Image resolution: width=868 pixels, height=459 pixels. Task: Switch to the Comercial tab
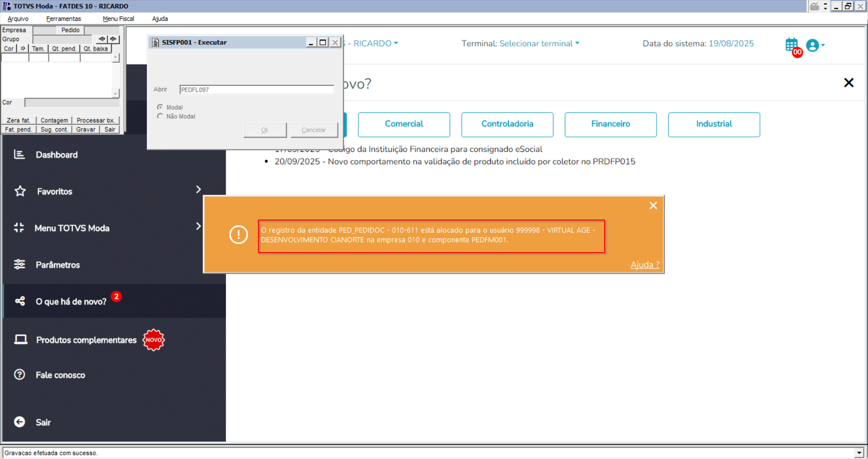[404, 124]
